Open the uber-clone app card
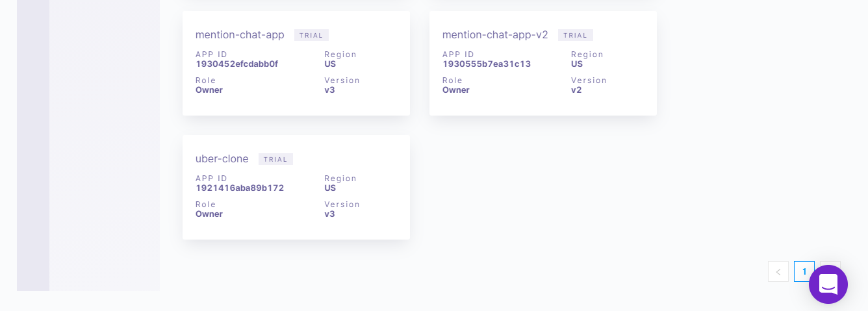The width and height of the screenshot is (868, 311). 296,187
